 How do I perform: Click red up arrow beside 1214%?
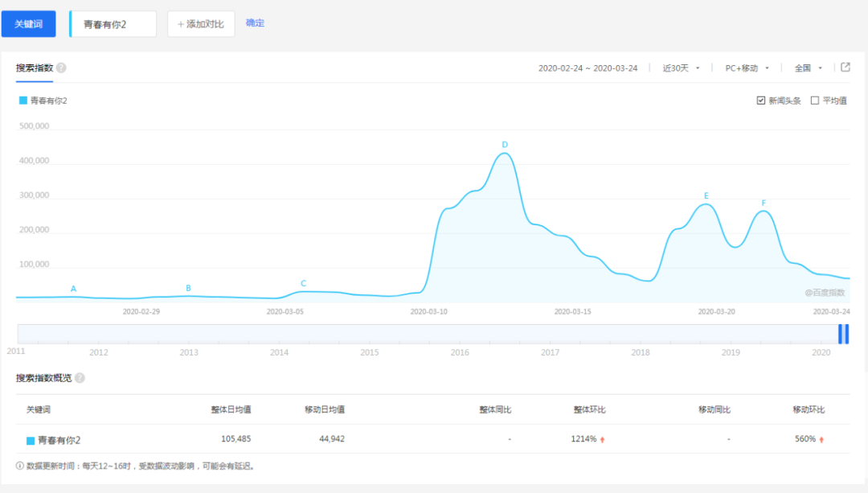(x=602, y=439)
